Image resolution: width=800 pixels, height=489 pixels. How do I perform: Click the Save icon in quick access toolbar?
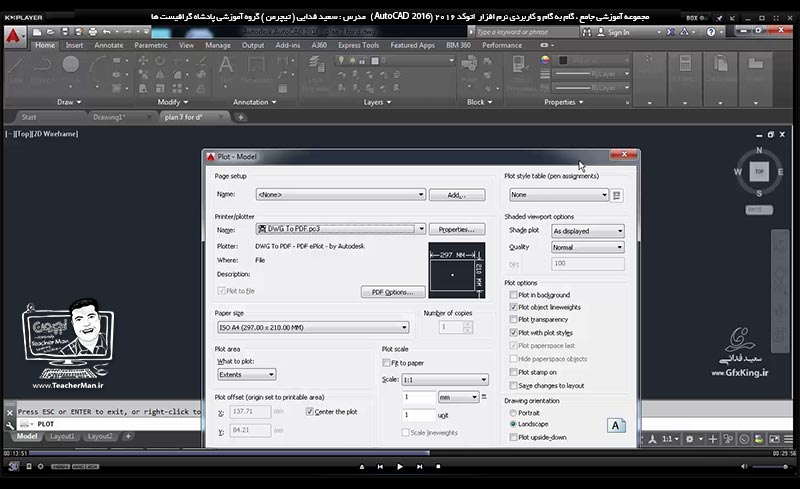[x=65, y=32]
